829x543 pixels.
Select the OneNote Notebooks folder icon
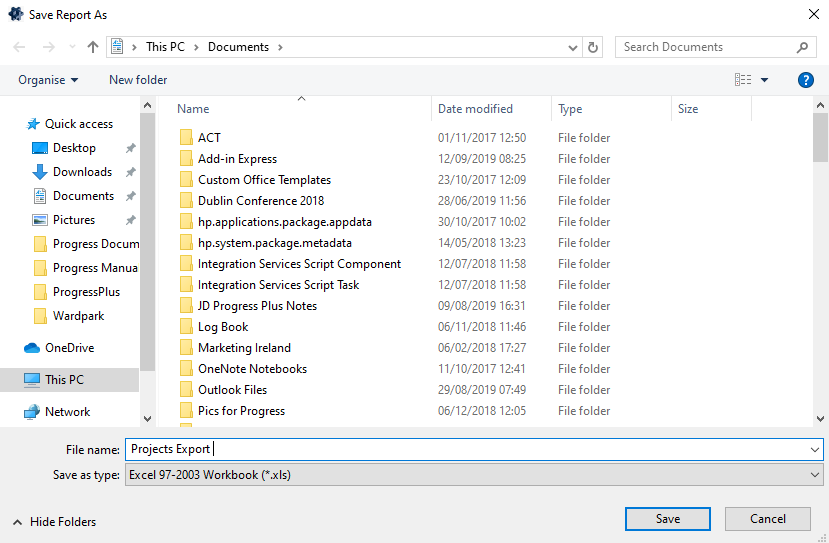[x=186, y=369]
